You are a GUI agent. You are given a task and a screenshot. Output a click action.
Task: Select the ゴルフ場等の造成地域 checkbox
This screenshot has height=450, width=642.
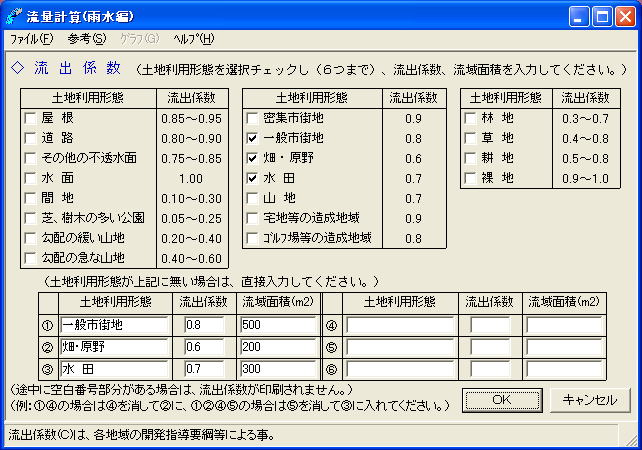pyautogui.click(x=253, y=238)
